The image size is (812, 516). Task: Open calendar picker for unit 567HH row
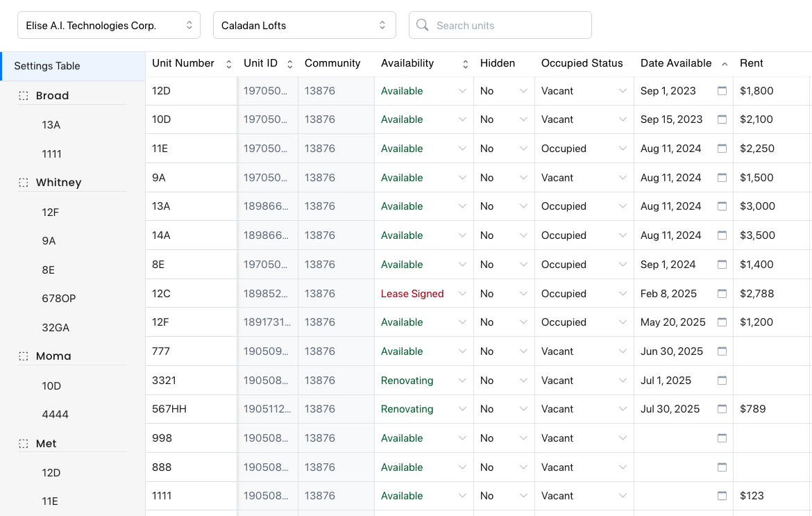722,409
